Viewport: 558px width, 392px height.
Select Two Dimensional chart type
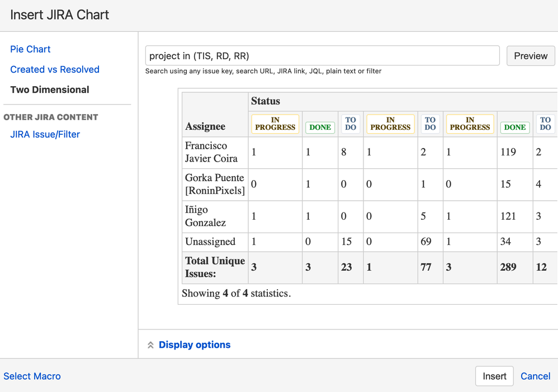[50, 89]
